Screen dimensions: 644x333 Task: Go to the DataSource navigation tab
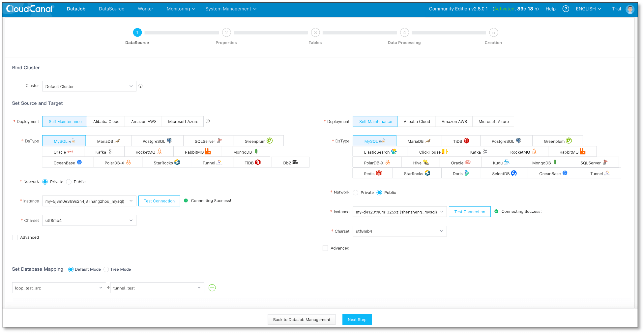tap(111, 9)
